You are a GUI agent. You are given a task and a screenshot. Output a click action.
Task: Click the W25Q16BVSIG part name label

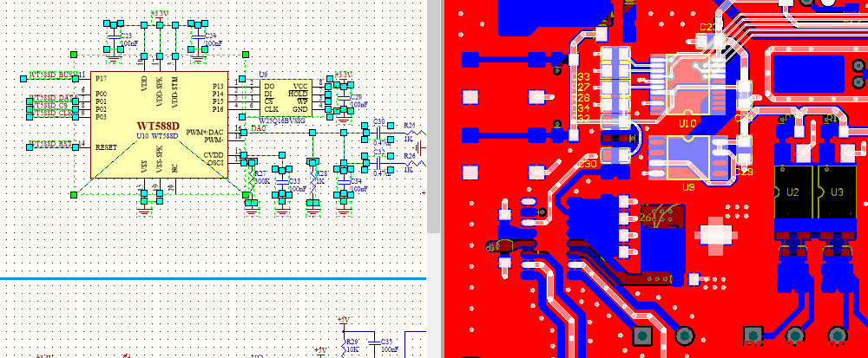click(x=282, y=120)
